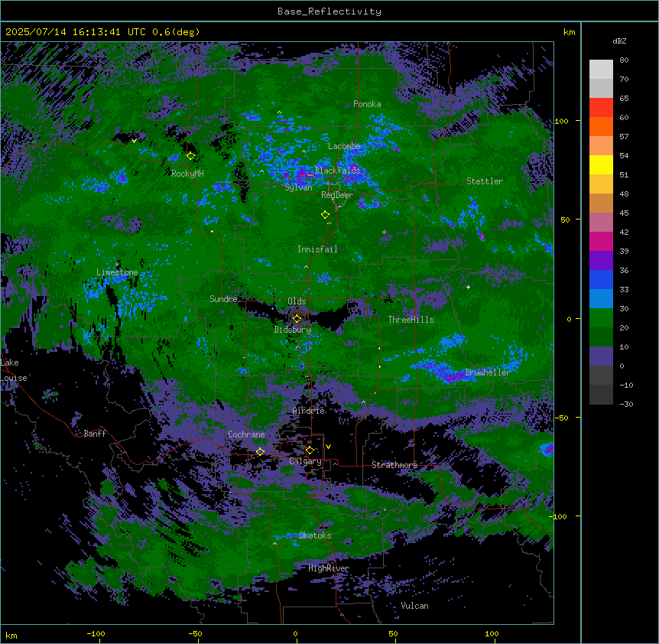659x644 pixels.
Task: Click the yellow station marker beside RockyMH
Action: click(190, 156)
